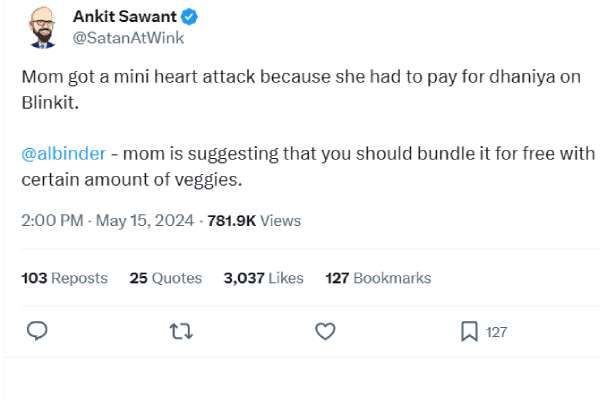Repost the tweet using the arrows icon
600x400 pixels.
pyautogui.click(x=181, y=331)
